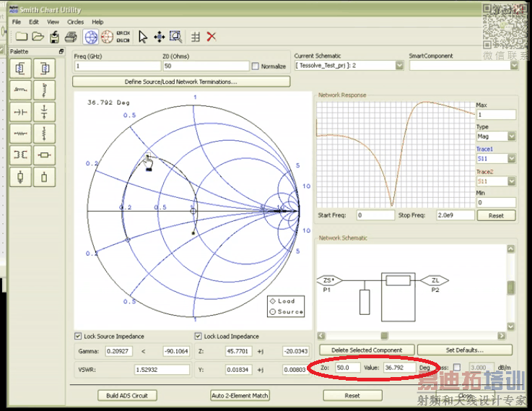Click the red X delete toolbar icon
532x411 pixels.
tap(212, 37)
